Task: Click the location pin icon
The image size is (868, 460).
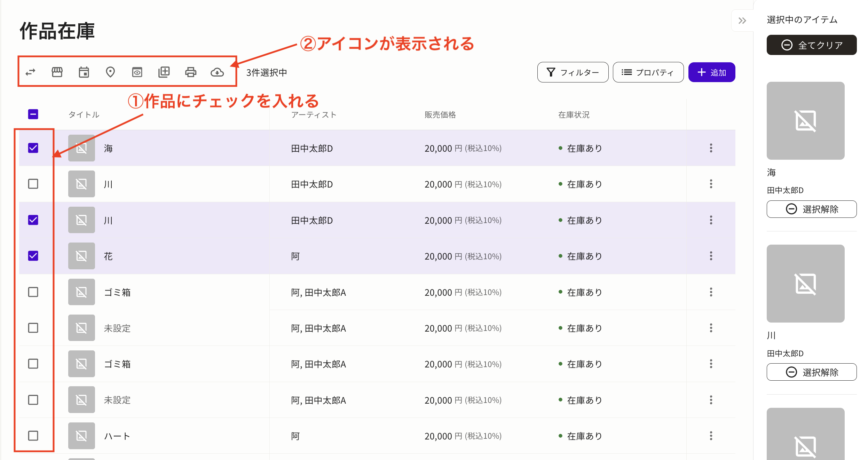Action: (110, 72)
